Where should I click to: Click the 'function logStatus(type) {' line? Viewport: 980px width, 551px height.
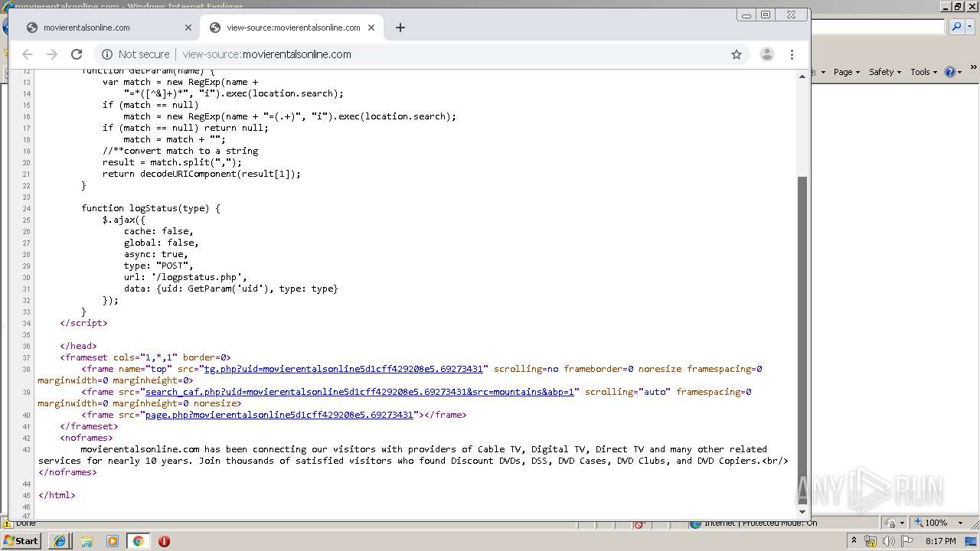pyautogui.click(x=151, y=208)
